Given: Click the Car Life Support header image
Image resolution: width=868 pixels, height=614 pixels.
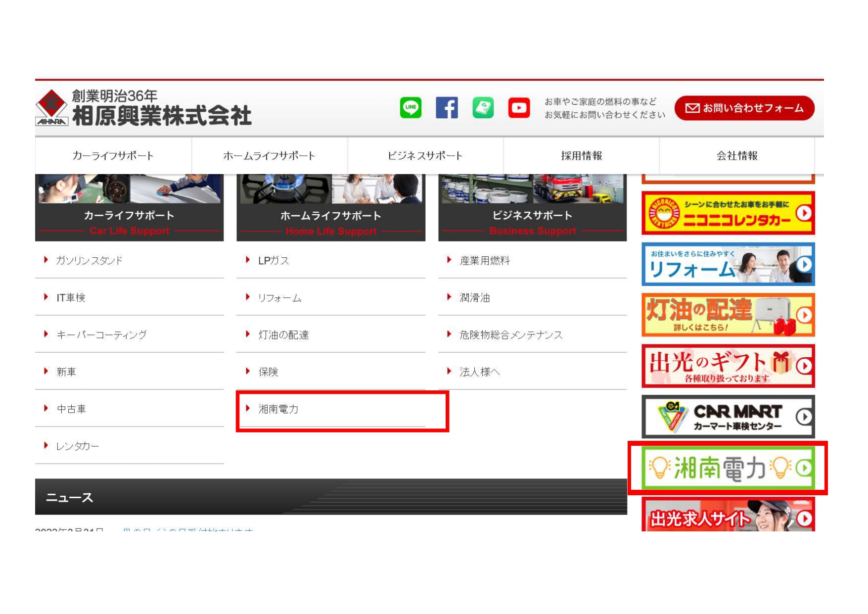Looking at the screenshot, I should click(x=129, y=208).
